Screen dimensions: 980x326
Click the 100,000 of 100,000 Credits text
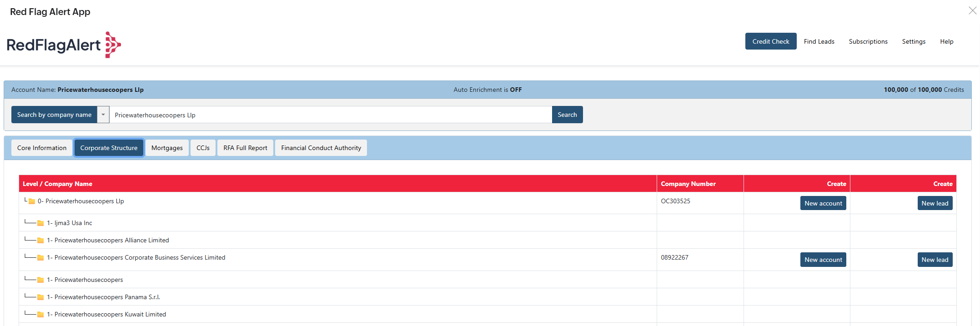[924, 90]
